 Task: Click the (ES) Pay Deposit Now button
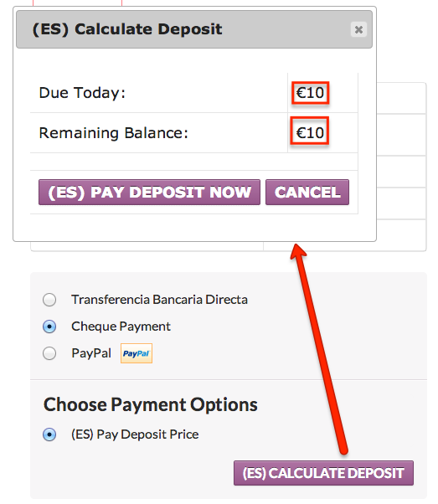[149, 193]
